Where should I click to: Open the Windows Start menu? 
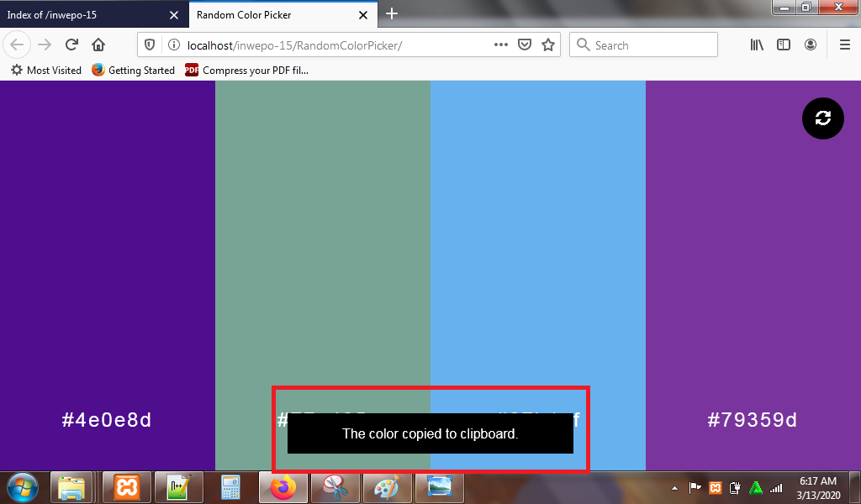22,487
